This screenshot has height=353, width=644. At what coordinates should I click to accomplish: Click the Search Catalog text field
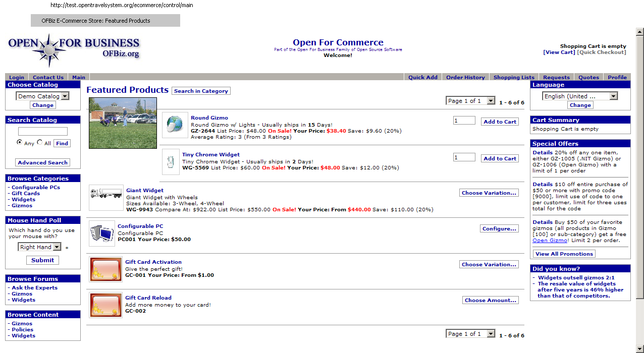(x=43, y=132)
